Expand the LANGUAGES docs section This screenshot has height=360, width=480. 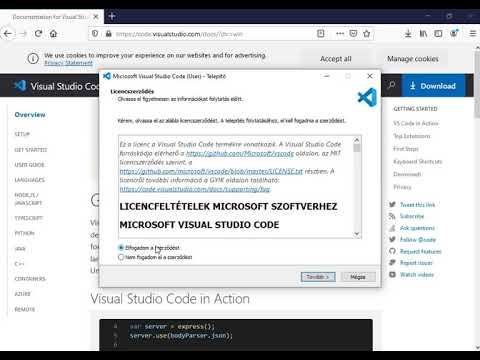[x=29, y=180]
